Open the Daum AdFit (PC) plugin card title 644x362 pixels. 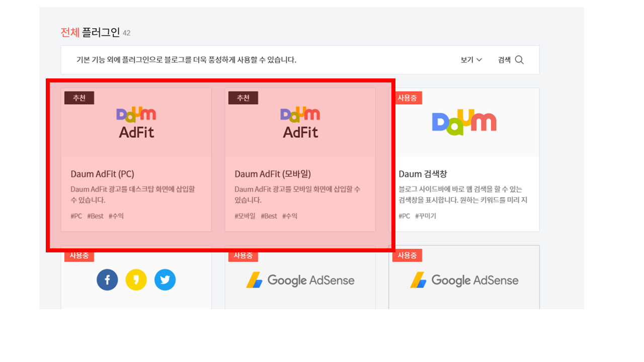[x=103, y=174]
